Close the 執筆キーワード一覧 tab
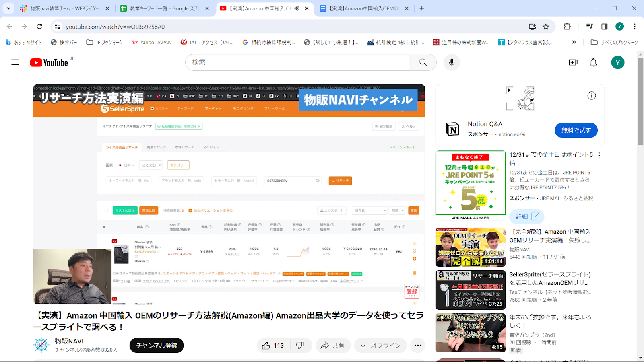644x362 pixels. [207, 8]
